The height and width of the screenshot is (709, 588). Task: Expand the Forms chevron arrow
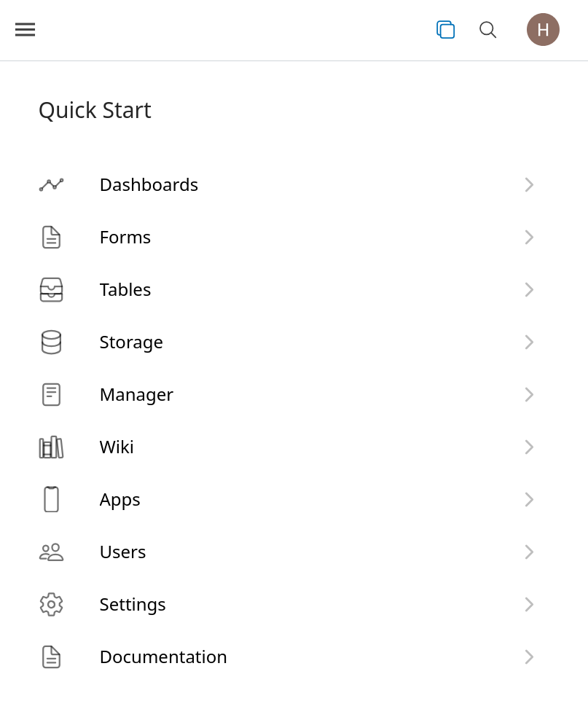pyautogui.click(x=530, y=238)
